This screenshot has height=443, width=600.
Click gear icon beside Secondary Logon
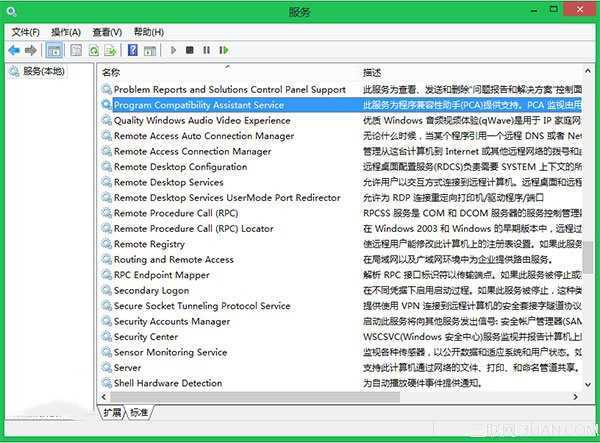[x=106, y=291]
